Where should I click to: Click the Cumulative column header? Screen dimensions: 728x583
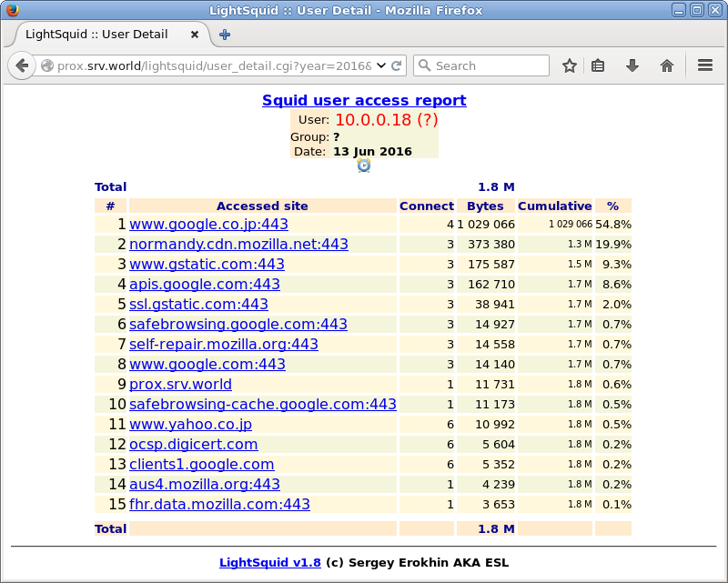555,206
